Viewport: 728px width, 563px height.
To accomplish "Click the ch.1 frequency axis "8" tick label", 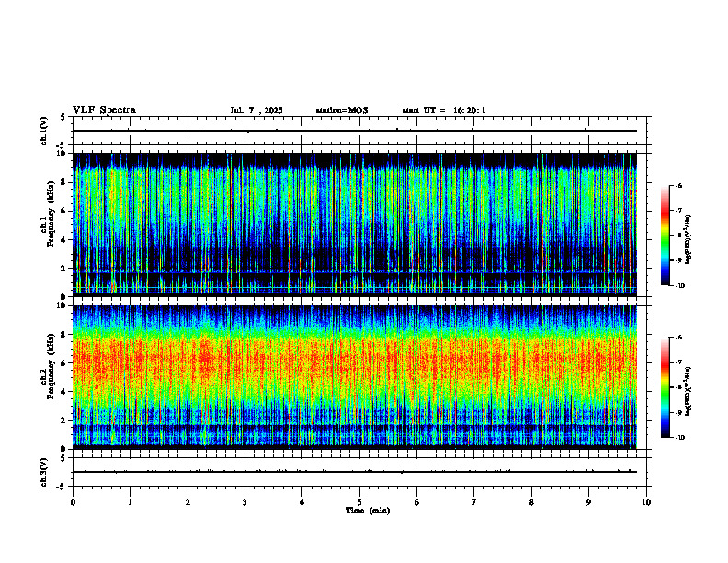I will pyautogui.click(x=63, y=182).
